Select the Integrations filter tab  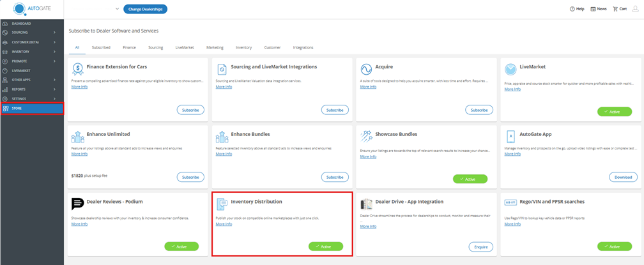pos(303,47)
